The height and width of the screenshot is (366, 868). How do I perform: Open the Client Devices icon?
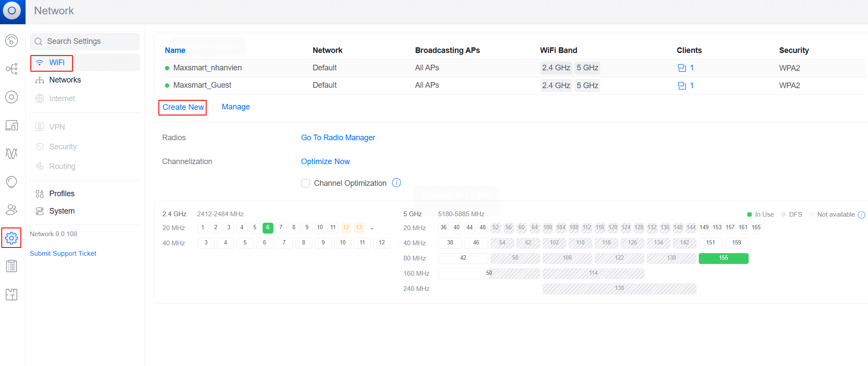coord(12,125)
